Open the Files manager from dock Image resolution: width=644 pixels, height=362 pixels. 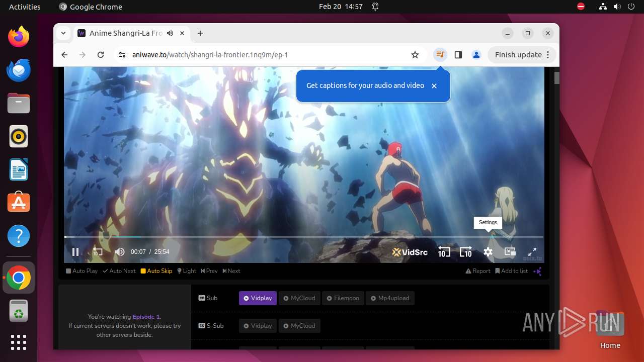(19, 103)
